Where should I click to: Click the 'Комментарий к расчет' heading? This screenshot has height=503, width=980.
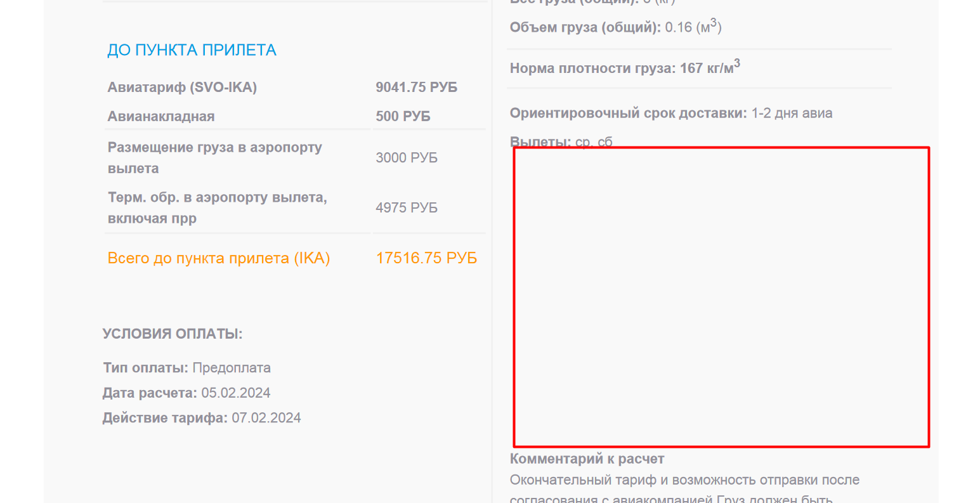587,459
